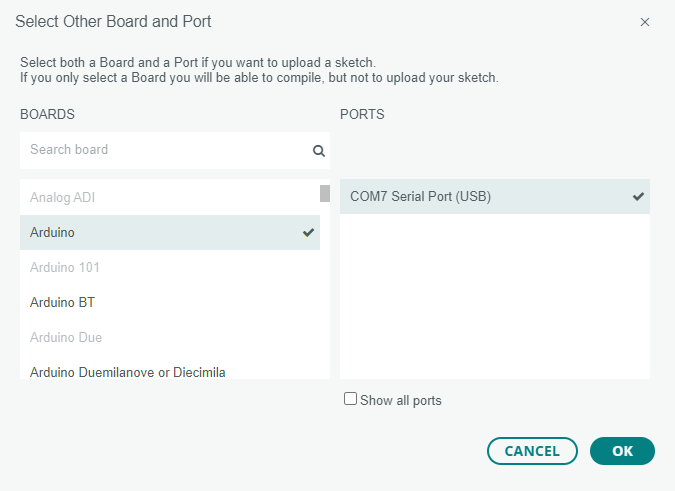
Task: Click the search magnifier icon
Action: [x=319, y=151]
